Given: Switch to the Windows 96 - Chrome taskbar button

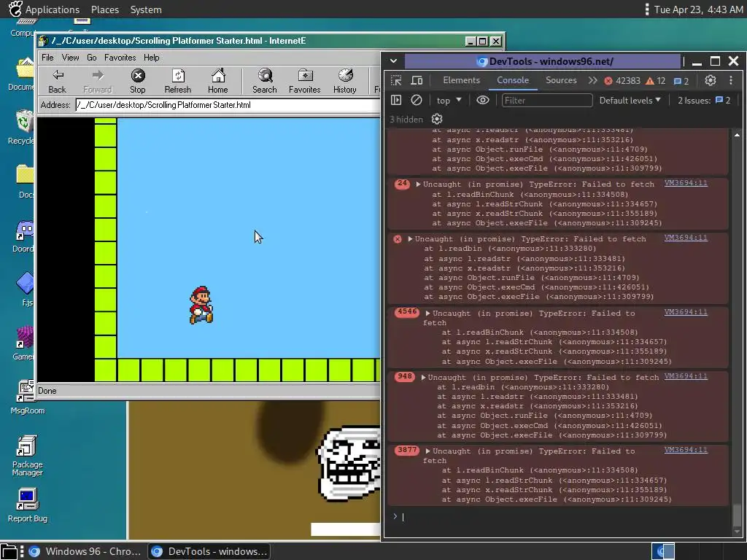Looking at the screenshot, I should pyautogui.click(x=85, y=551).
